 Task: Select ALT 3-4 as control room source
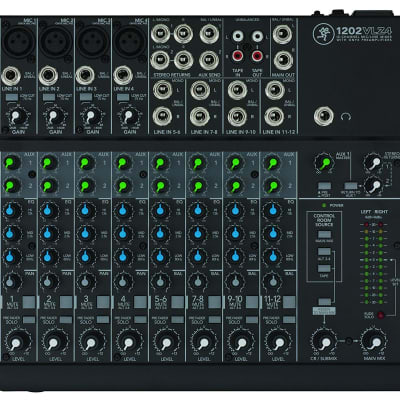tap(324, 251)
